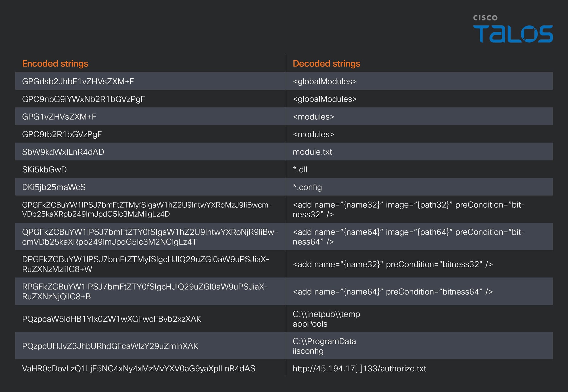This screenshot has width=568, height=392.
Task: Click the first <globalModules> decoded cell
Action: pyautogui.click(x=325, y=82)
